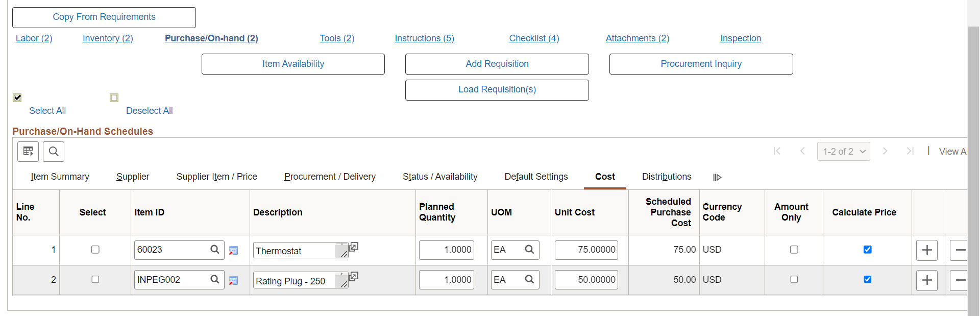Open the Checklist (4) link

pyautogui.click(x=534, y=38)
